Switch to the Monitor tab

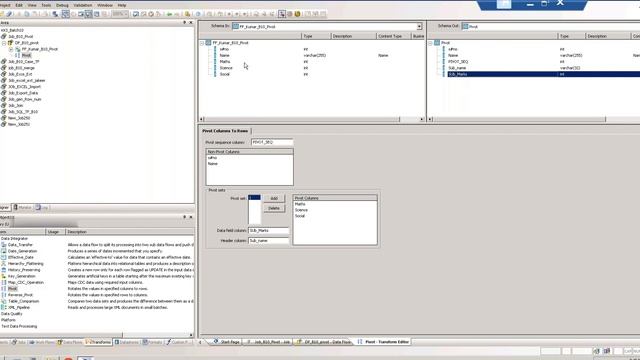point(22,208)
